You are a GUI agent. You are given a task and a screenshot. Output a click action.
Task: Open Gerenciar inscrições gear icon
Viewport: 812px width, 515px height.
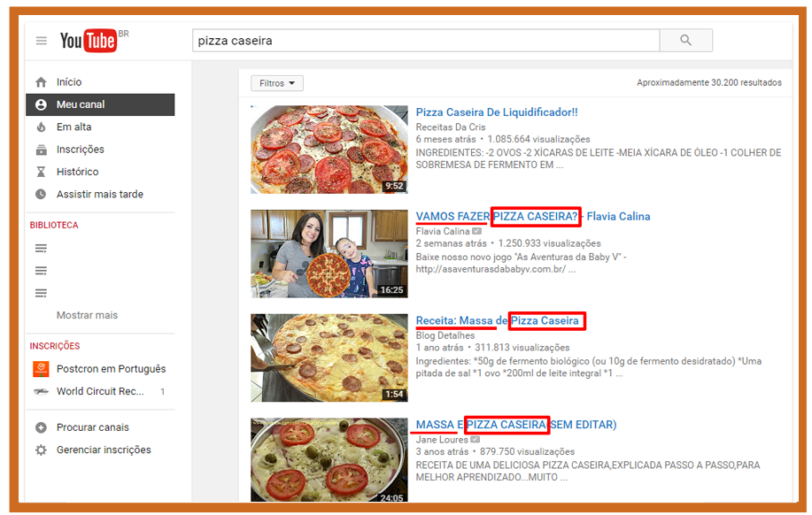tap(41, 450)
